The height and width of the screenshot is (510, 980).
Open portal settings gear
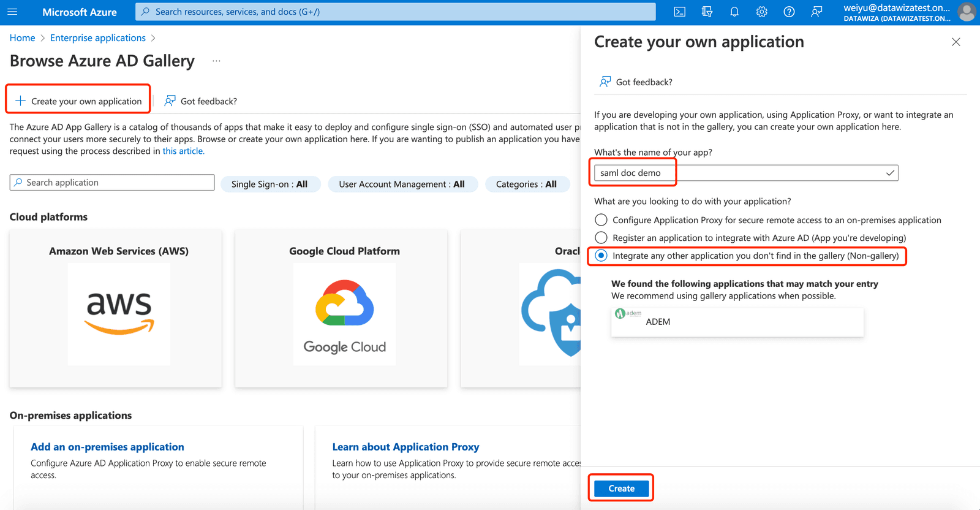(761, 12)
